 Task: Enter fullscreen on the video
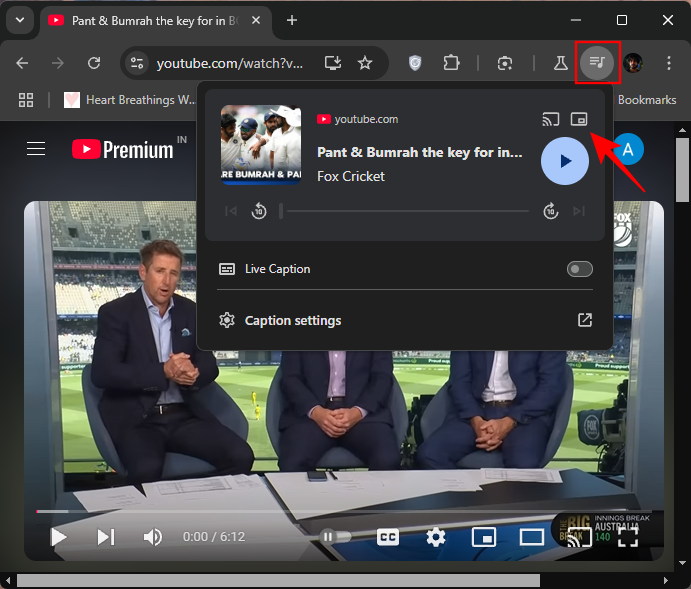(627, 537)
